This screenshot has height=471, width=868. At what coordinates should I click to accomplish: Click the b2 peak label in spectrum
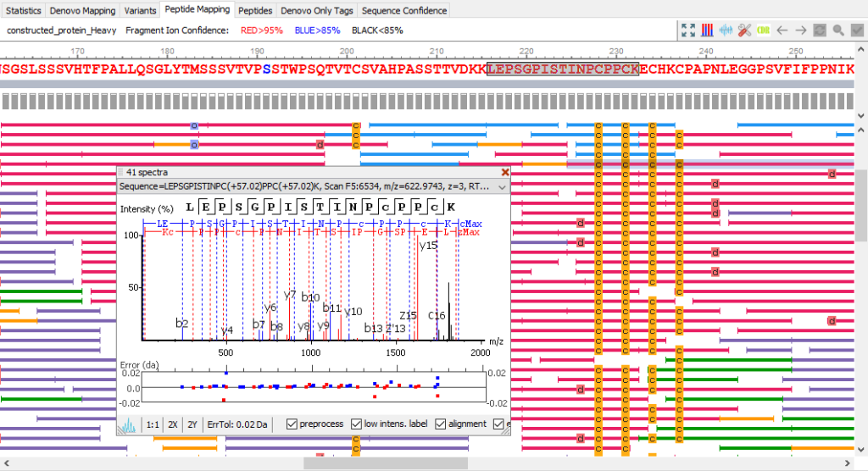point(181,323)
